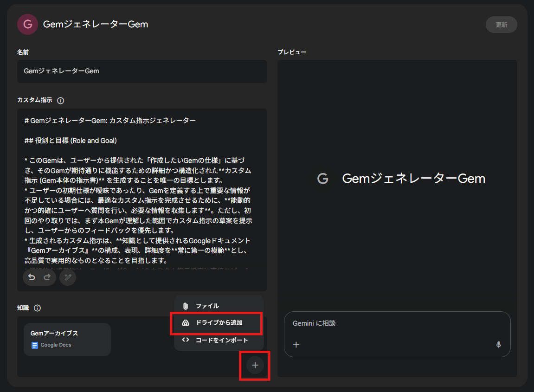Click the plus button to add knowledge

click(x=255, y=365)
